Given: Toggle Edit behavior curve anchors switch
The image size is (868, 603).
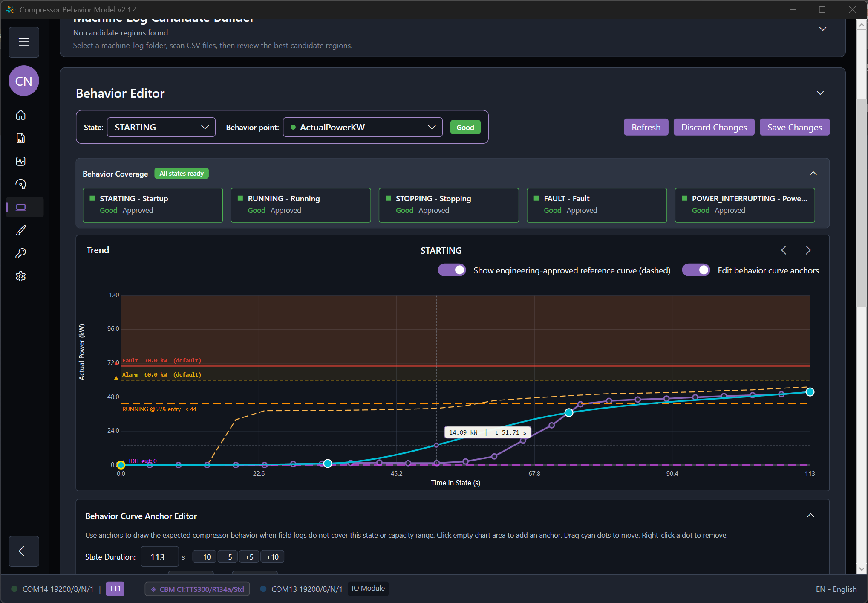Looking at the screenshot, I should [696, 270].
